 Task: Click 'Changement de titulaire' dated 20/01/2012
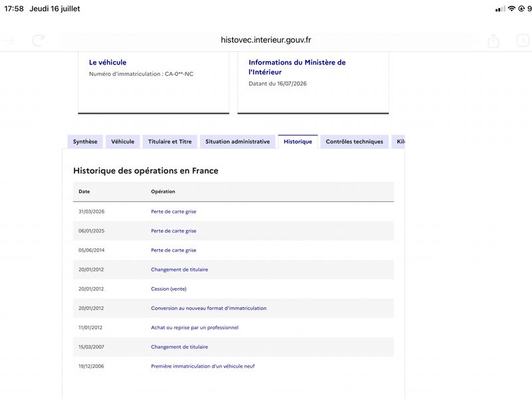point(180,269)
